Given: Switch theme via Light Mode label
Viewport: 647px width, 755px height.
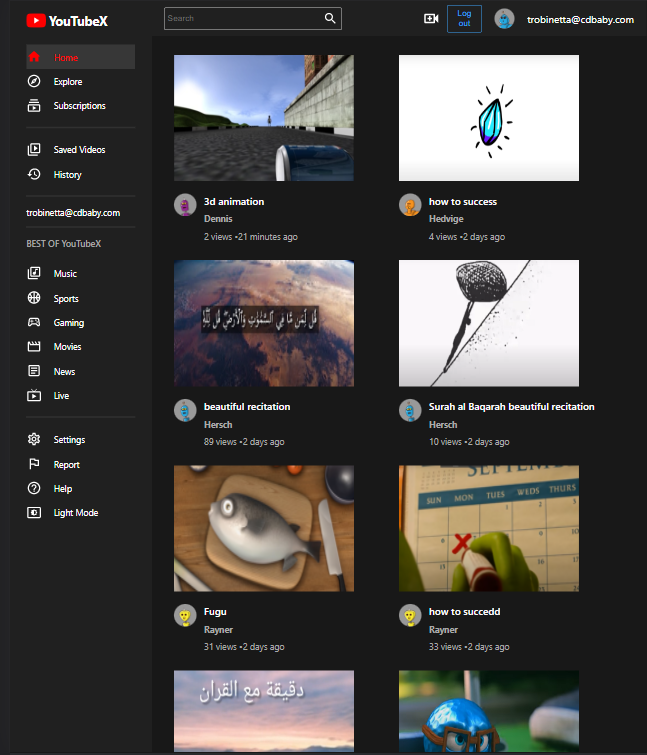Looking at the screenshot, I should (76, 513).
